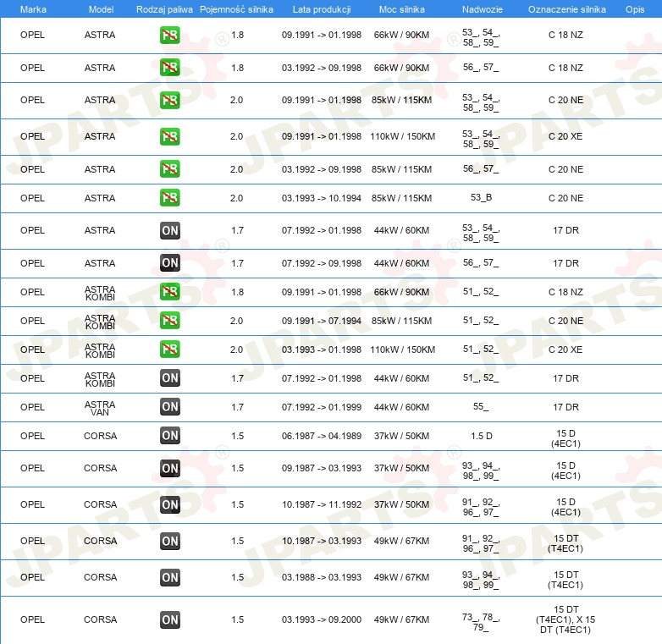Click the petrol icon in Astra 1.8 03.1992 -> 09.1998 row
Image resolution: width=662 pixels, height=644 pixels.
coord(169,68)
